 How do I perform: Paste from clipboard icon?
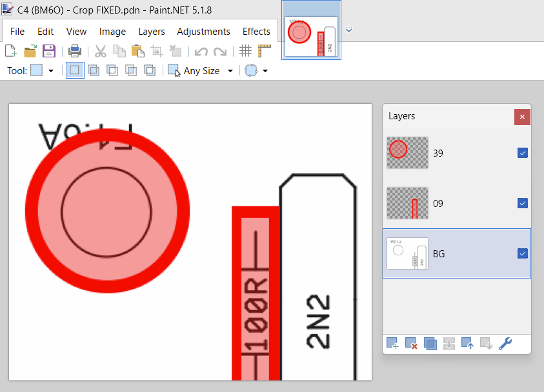coord(137,51)
